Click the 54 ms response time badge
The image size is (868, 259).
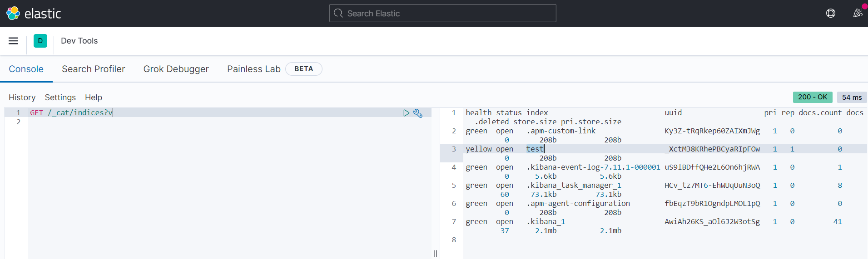click(x=852, y=97)
